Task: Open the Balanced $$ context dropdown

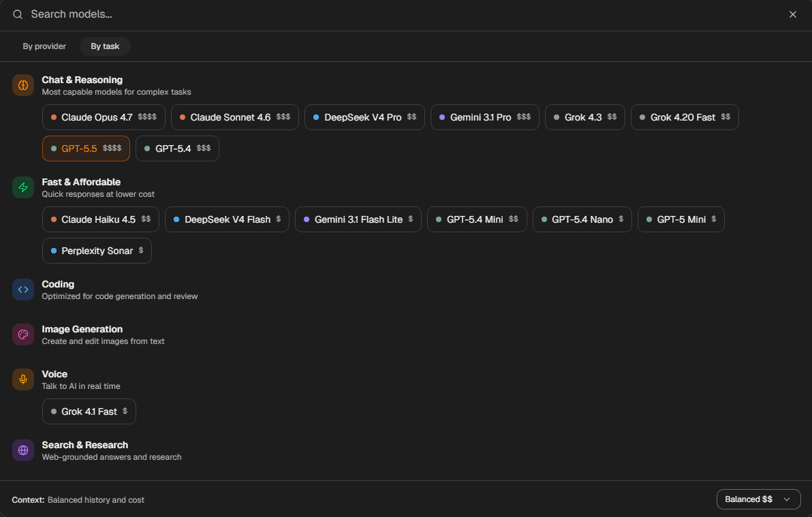Action: (758, 499)
